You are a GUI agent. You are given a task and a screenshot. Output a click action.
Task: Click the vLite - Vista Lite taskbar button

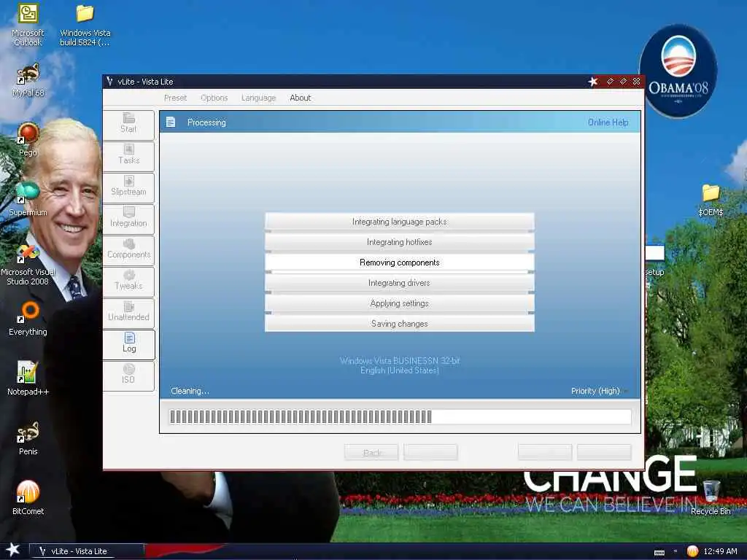[86, 551]
